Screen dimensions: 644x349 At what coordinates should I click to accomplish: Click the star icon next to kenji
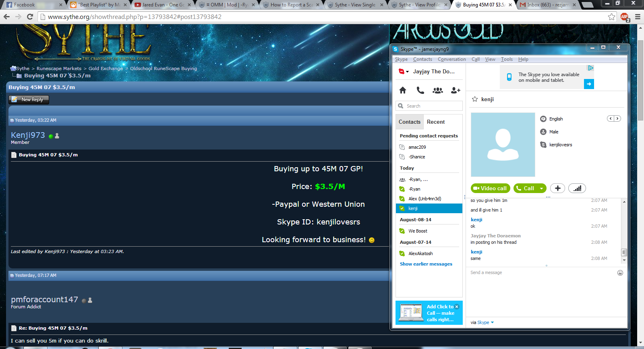(475, 99)
